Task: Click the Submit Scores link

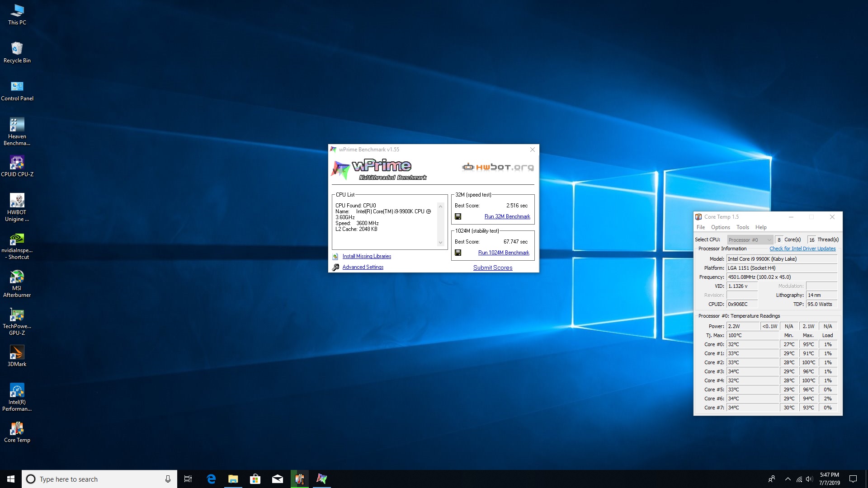Action: [493, 267]
